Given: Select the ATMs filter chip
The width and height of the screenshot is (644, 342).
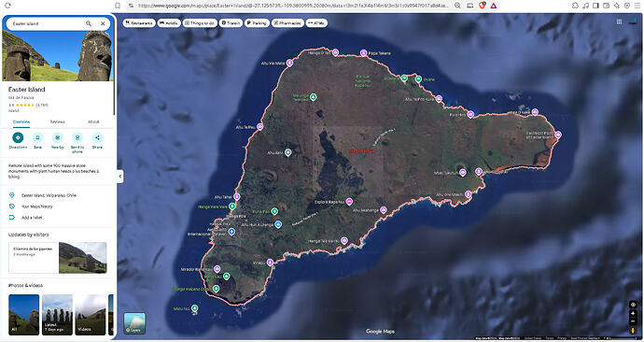Looking at the screenshot, I should [x=316, y=23].
